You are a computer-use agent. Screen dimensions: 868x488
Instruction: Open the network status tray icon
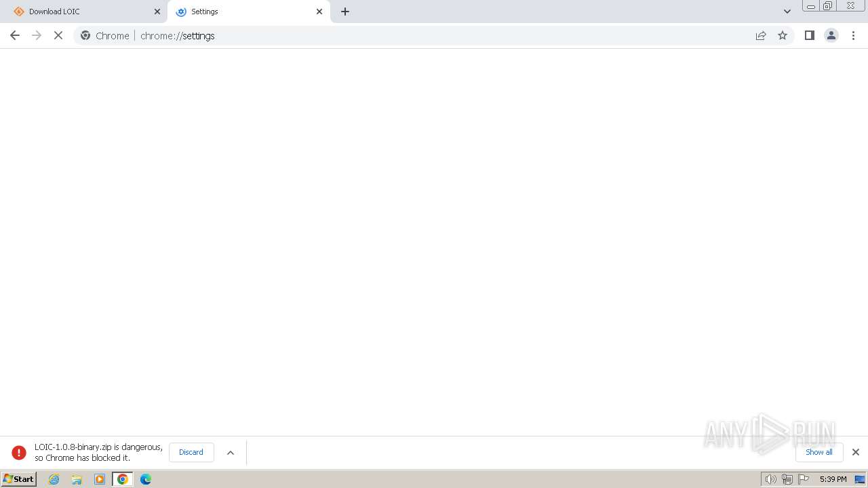point(787,479)
